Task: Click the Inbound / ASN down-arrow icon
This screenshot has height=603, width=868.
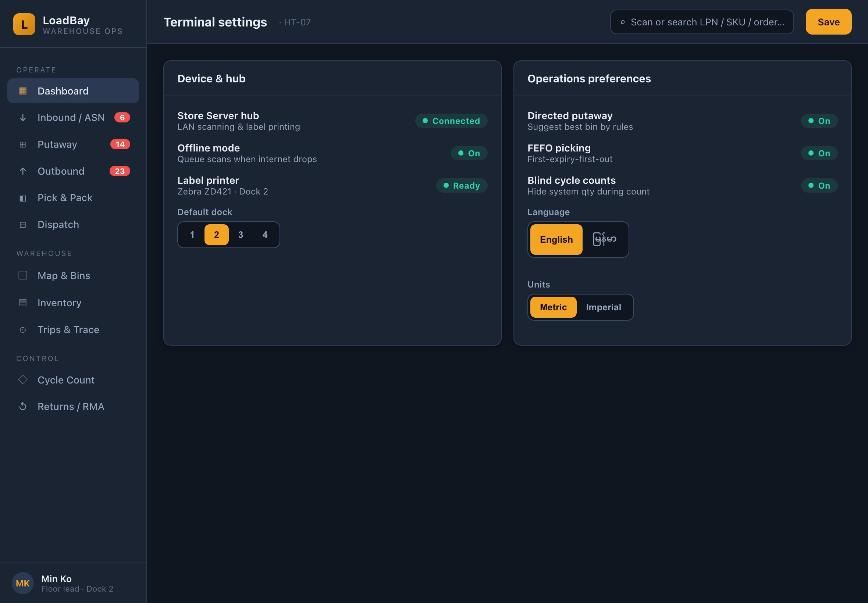Action: (x=23, y=118)
